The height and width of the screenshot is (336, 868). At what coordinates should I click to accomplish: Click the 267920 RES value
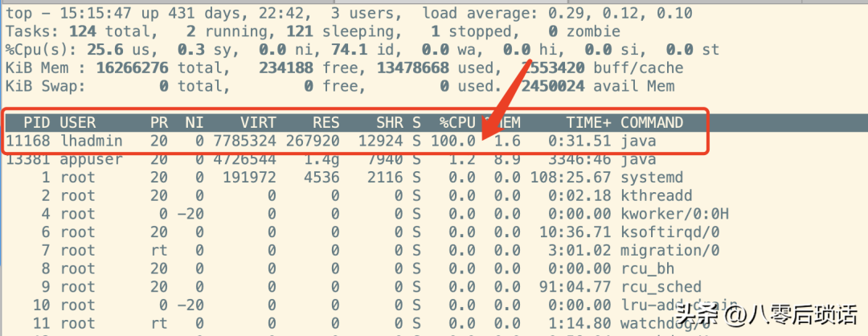312,141
